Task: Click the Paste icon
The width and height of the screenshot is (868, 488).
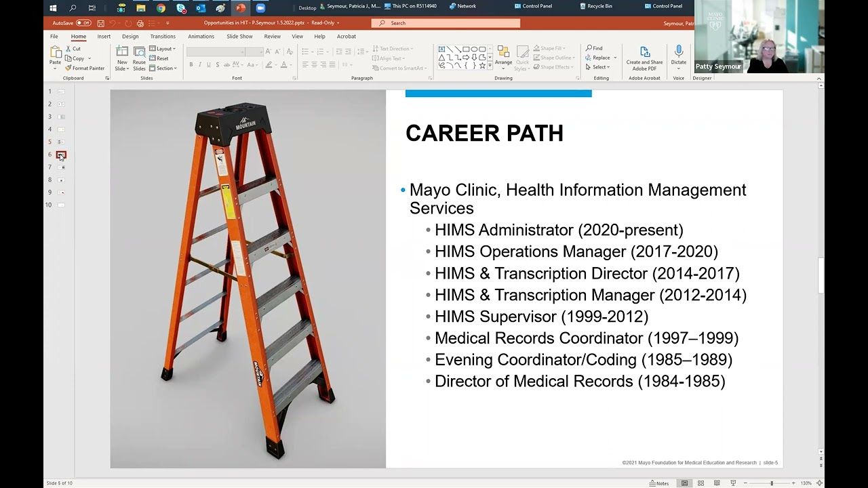Action: (55, 53)
